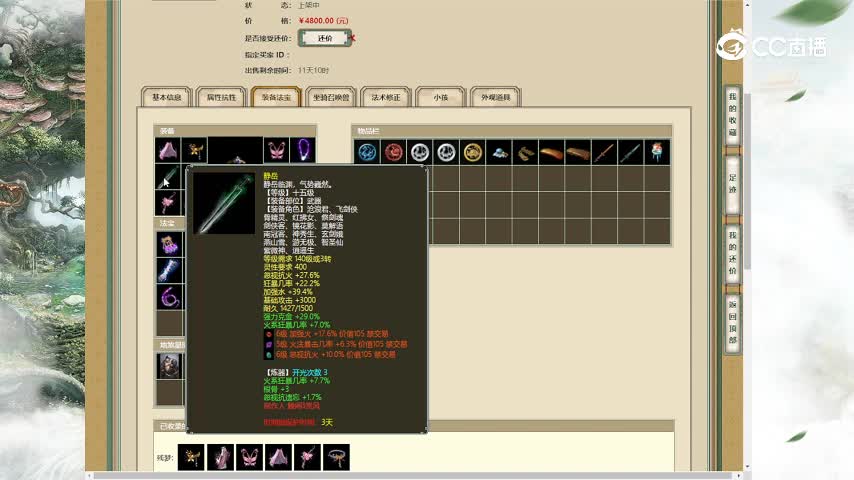Select the tan bracers item in 物品栏
The width and height of the screenshot is (854, 480).
coord(525,153)
